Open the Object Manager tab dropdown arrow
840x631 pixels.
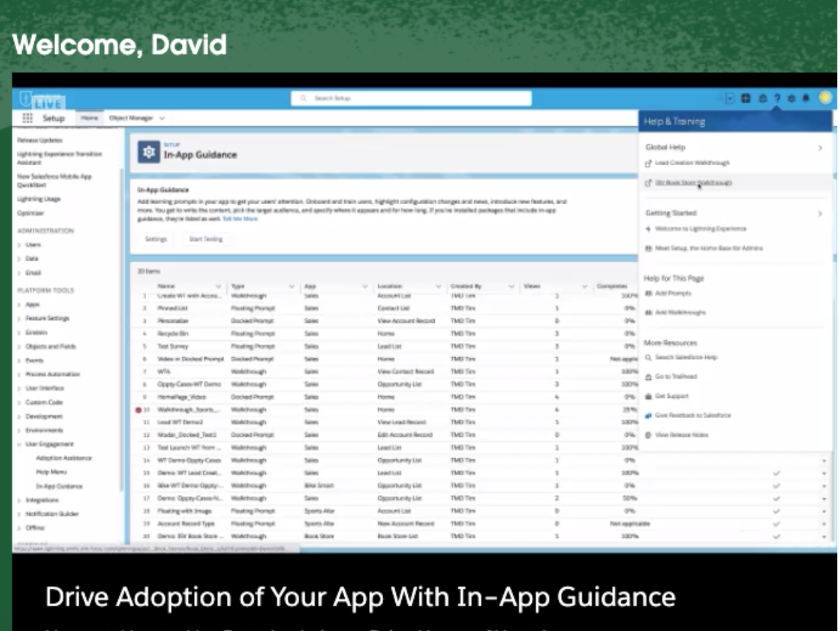(162, 119)
